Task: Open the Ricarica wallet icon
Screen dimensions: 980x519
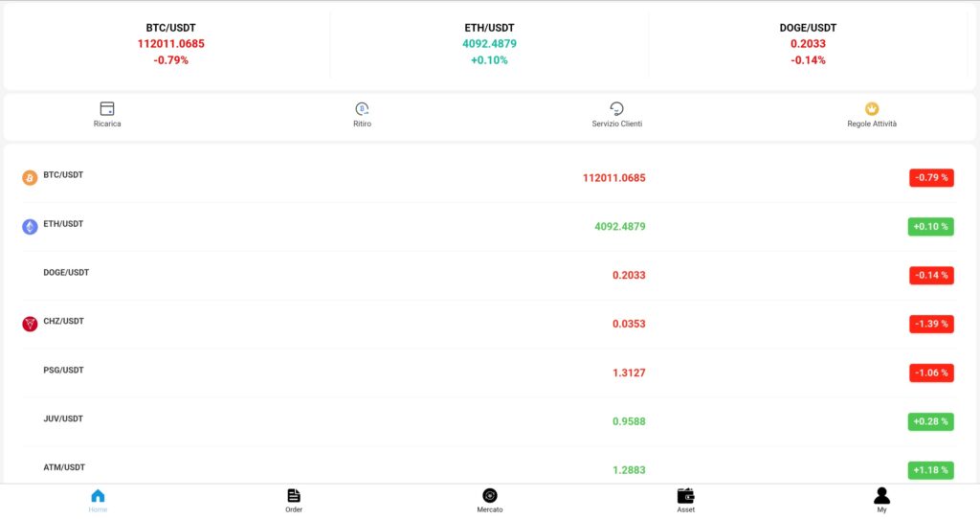Action: click(x=107, y=109)
